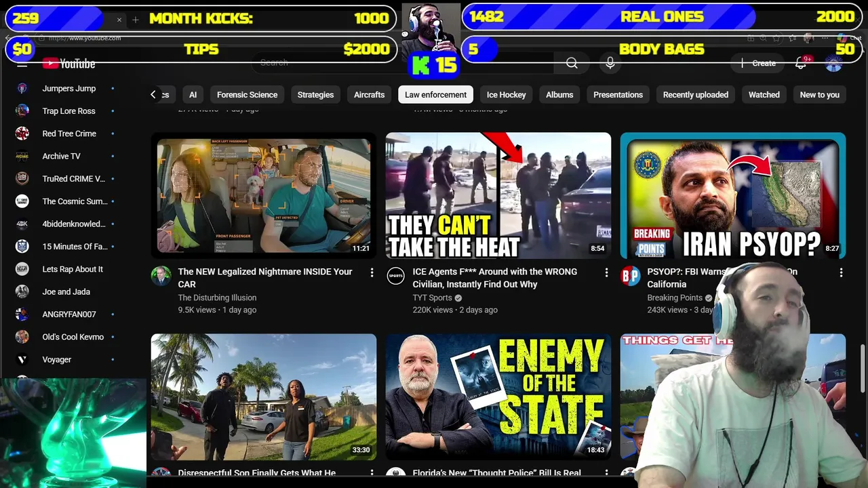Open Voyager channel avatar
This screenshot has height=488, width=868.
click(22, 359)
